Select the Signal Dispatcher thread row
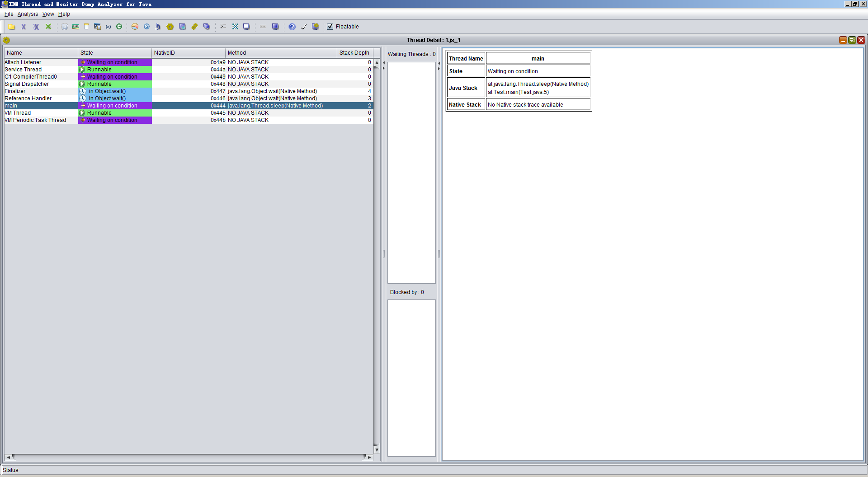This screenshot has height=477, width=868. click(189, 84)
